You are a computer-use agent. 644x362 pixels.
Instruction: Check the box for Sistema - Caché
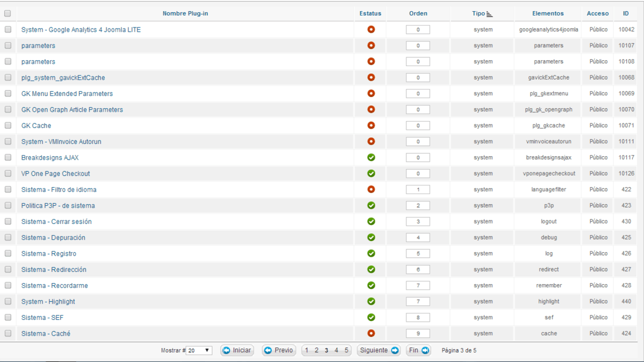8,334
